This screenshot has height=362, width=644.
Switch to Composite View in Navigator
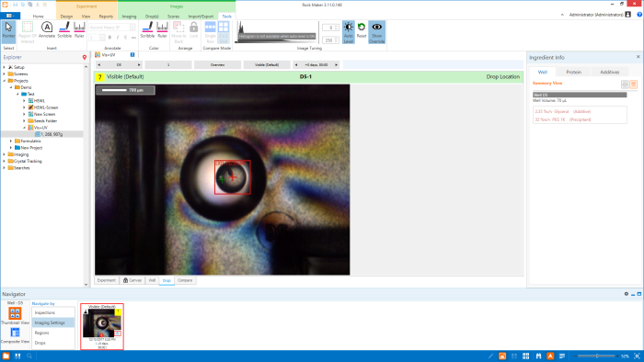point(15,335)
